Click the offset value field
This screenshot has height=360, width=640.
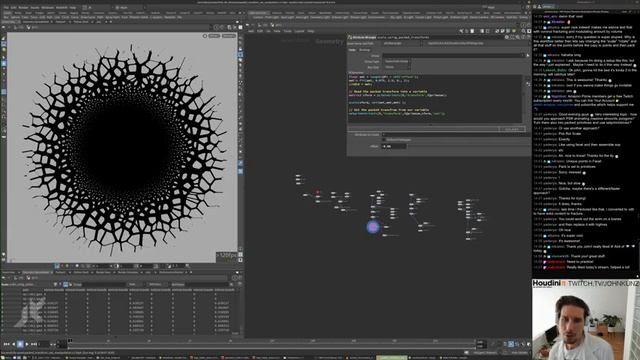(394, 147)
